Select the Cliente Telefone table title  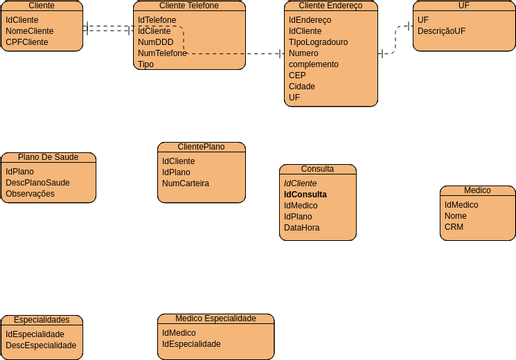pyautogui.click(x=189, y=5)
